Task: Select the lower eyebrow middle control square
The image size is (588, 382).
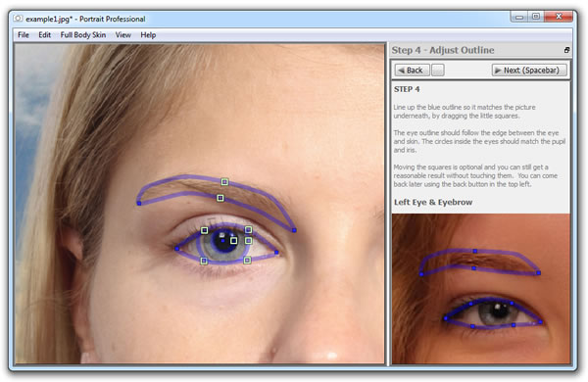Action: (x=220, y=198)
